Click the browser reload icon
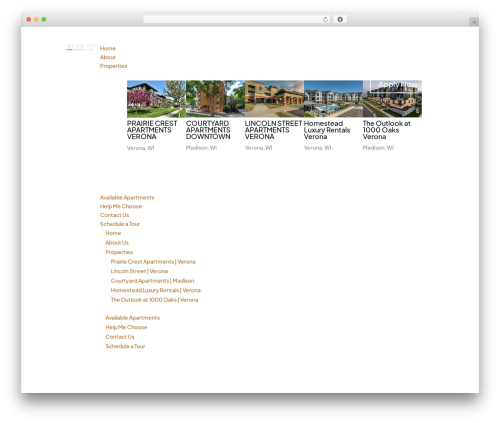Screen dimensions: 500x423 325,19
